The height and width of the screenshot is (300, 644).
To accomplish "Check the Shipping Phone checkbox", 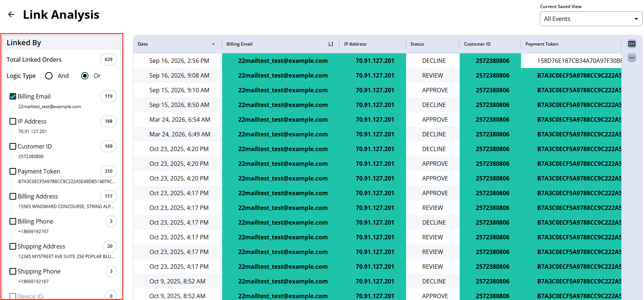I will [x=13, y=271].
